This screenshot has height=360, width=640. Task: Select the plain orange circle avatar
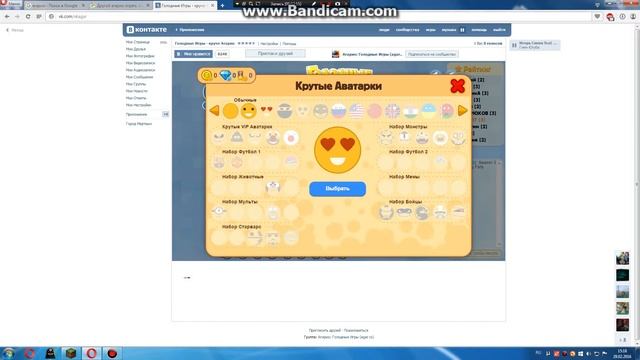coord(230,111)
